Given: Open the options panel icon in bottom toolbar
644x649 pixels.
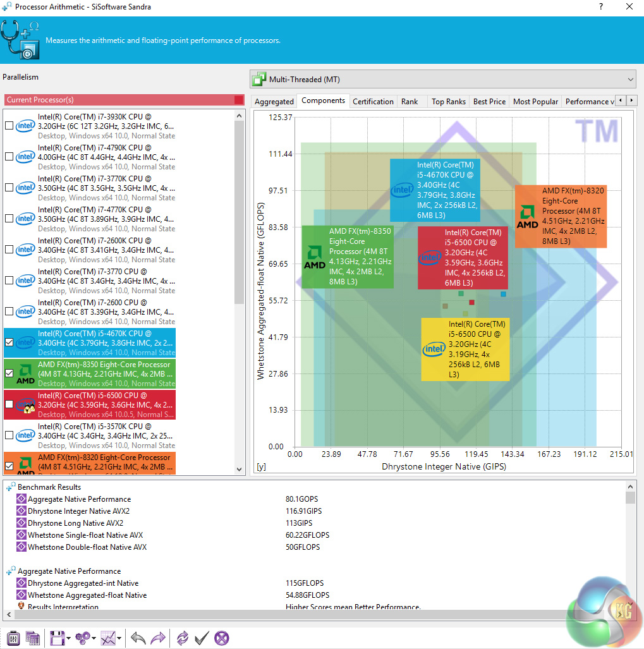Looking at the screenshot, I should coord(13,638).
